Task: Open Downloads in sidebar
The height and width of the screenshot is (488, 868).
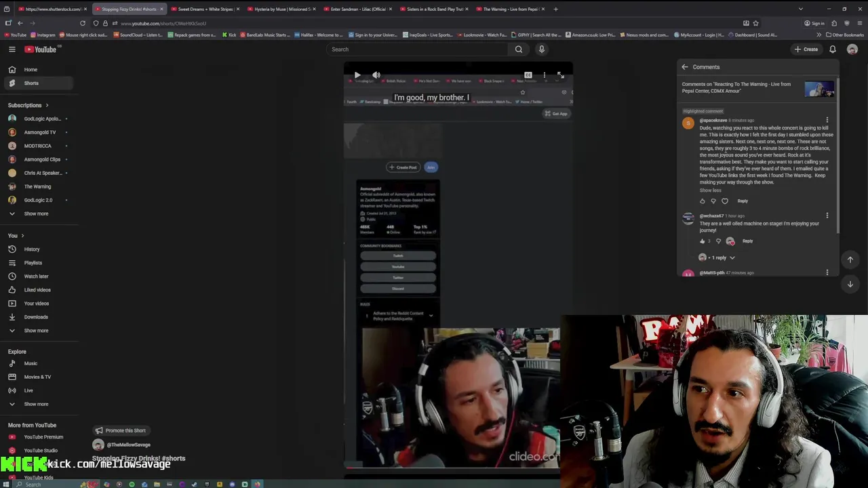Action: 39,317
